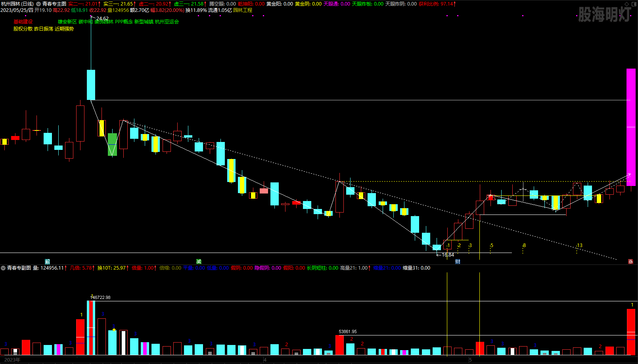Screen dimensions: 638x364
Task: Click the 实二一: 21.01 indicator value
Action: click(84, 4)
